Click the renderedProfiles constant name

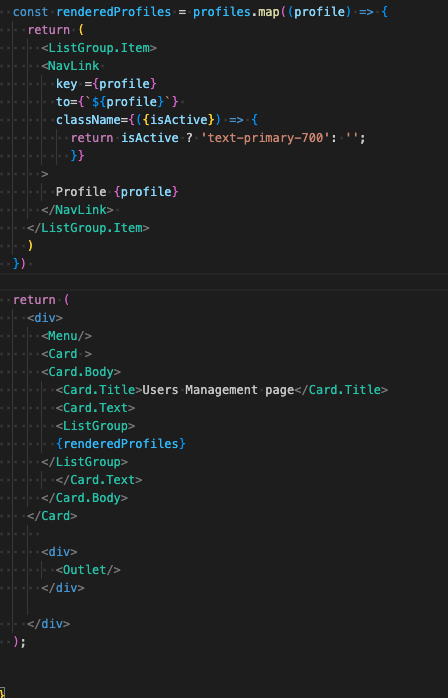pos(114,12)
